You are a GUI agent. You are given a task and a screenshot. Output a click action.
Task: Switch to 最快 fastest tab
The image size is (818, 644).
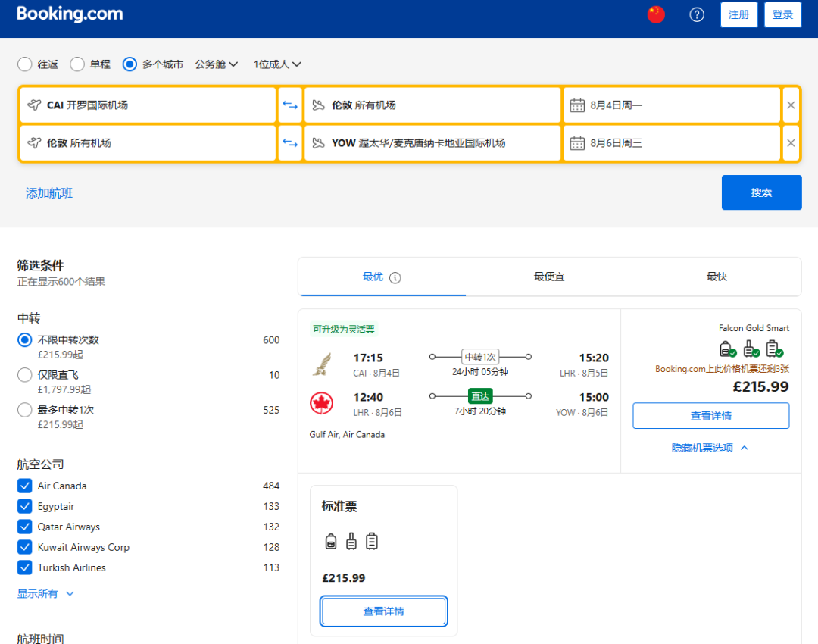717,277
